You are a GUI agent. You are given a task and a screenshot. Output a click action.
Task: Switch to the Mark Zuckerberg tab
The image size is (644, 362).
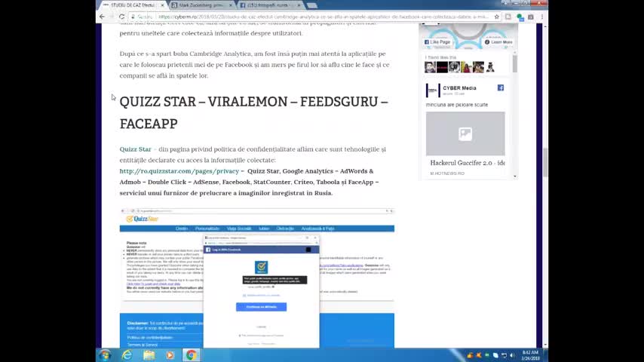click(x=201, y=5)
